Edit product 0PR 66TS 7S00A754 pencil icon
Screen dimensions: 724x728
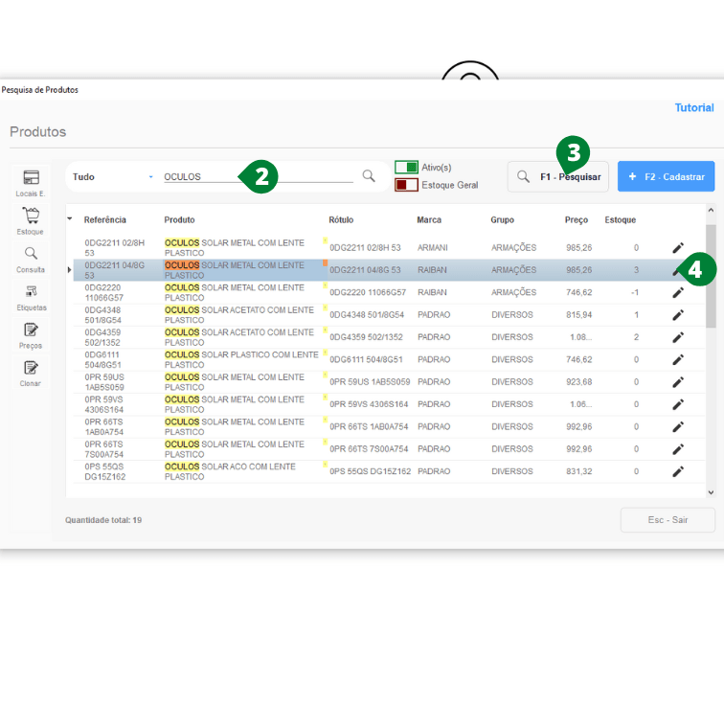678,449
